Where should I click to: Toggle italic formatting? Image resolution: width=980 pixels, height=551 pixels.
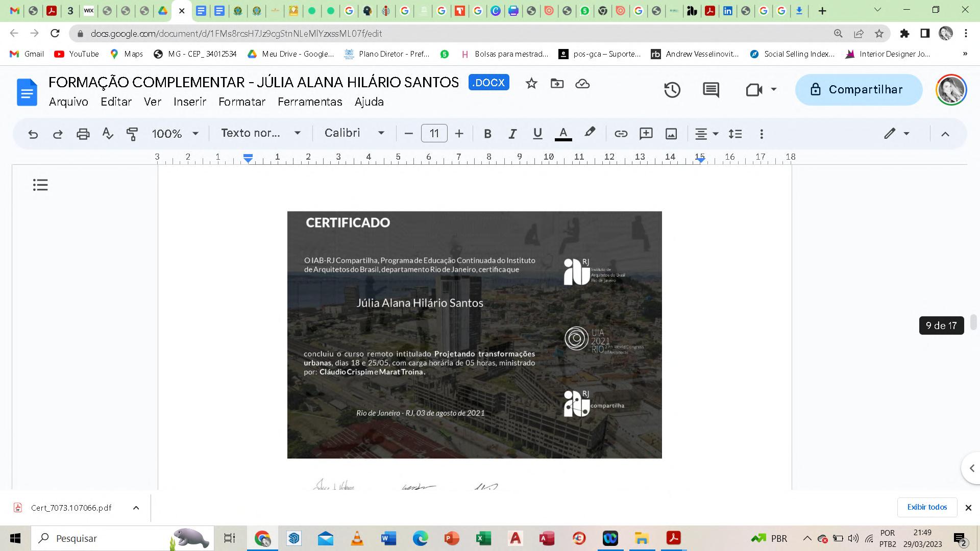click(x=512, y=134)
